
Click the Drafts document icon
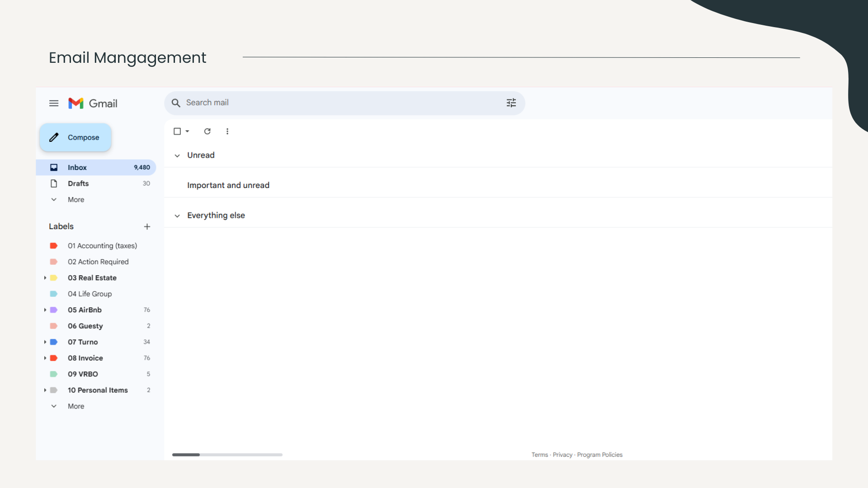click(54, 183)
